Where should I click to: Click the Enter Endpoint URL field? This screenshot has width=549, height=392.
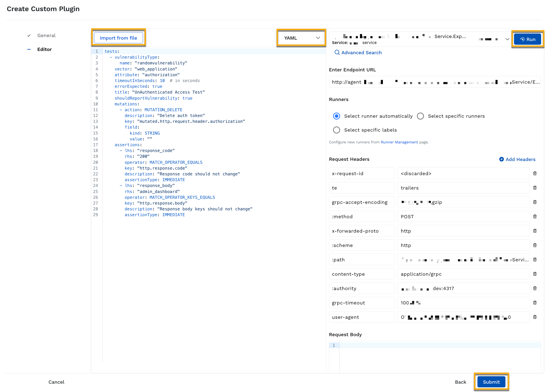[x=435, y=82]
